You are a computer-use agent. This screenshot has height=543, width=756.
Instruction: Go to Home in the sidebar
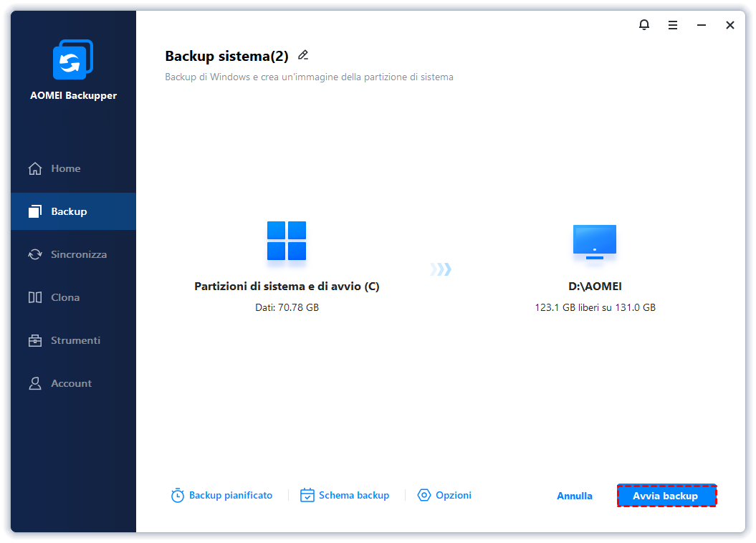click(x=65, y=168)
